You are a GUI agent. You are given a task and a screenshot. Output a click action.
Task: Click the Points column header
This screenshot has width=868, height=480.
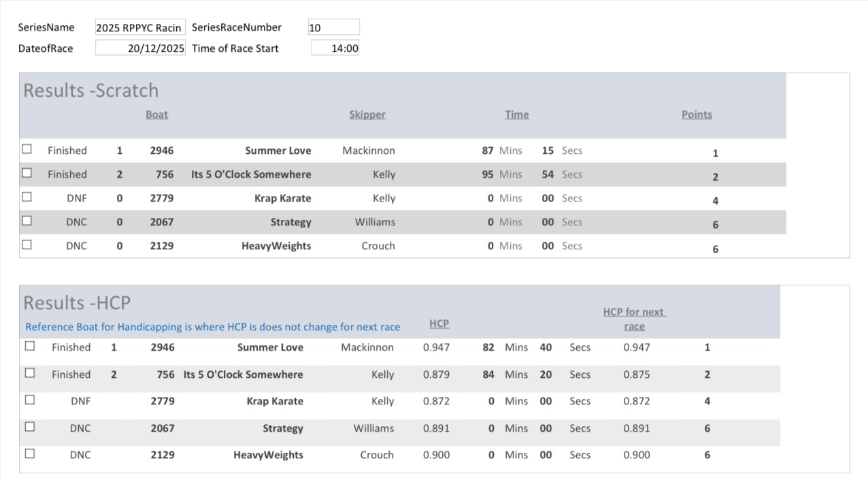(697, 114)
